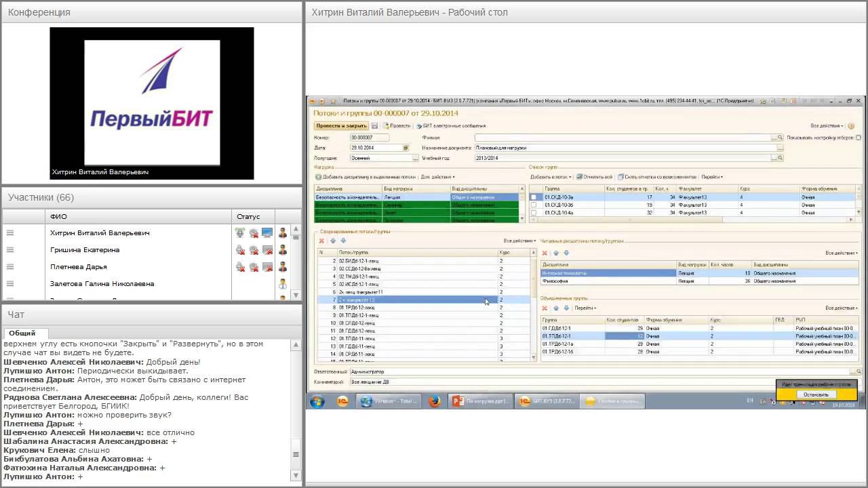868x488 pixels.
Task: Click 'Снять отметки со всех элементов'
Action: 656,177
